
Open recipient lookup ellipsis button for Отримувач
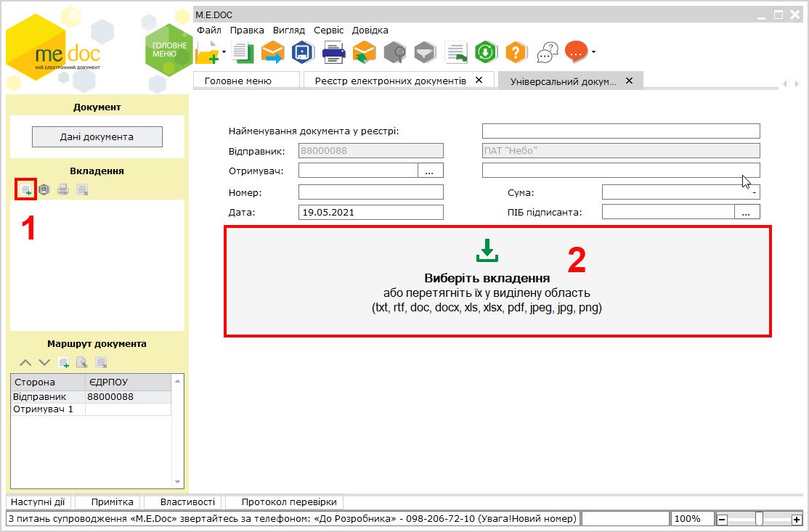tap(430, 171)
